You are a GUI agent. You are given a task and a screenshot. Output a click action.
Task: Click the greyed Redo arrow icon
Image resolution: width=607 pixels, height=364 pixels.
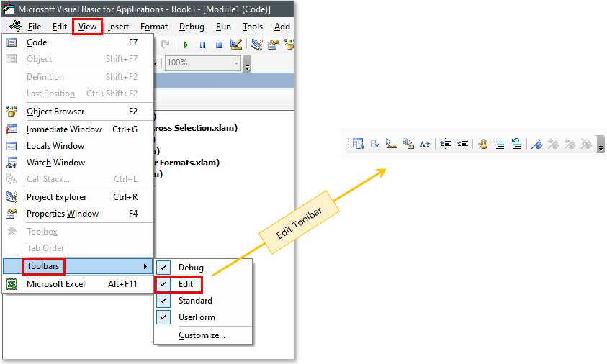pos(166,45)
